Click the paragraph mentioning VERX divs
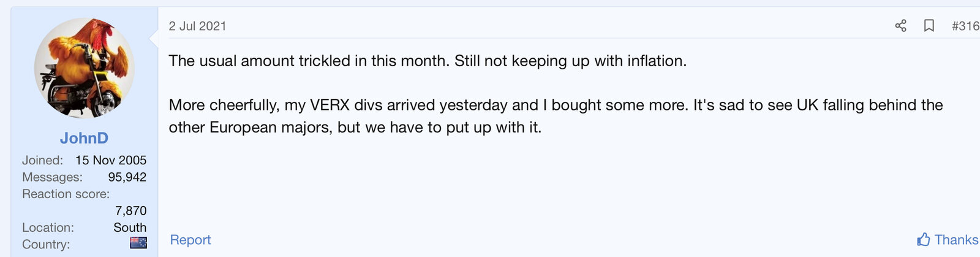 555,116
